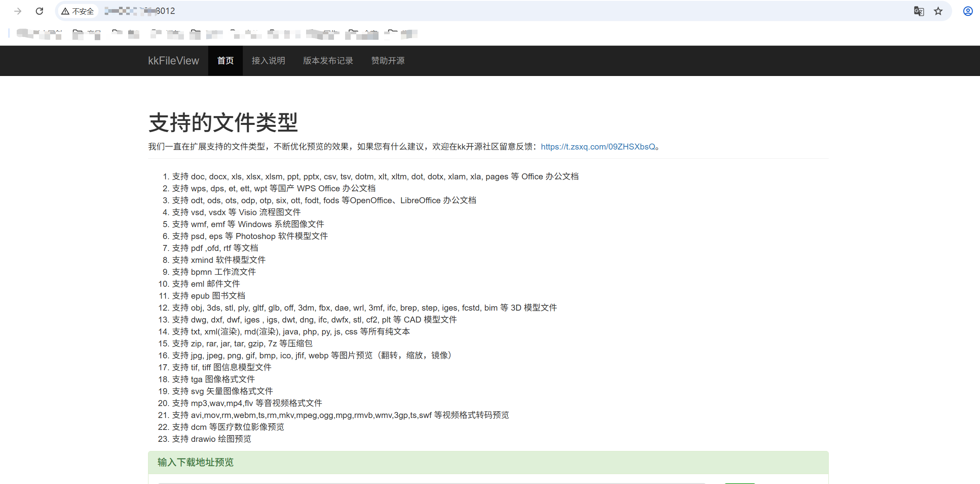Click the row listing pdf, ofd, rtf 等文档

tap(215, 248)
